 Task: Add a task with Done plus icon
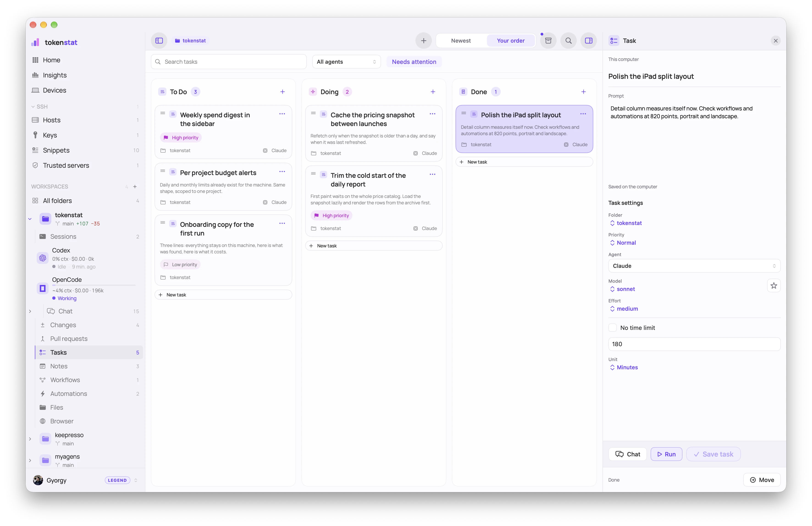click(x=583, y=92)
